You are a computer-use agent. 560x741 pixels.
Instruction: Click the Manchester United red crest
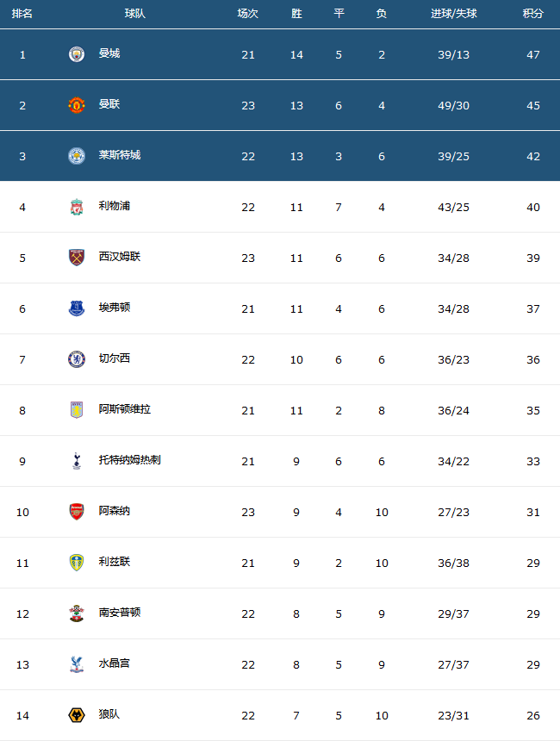click(x=77, y=105)
